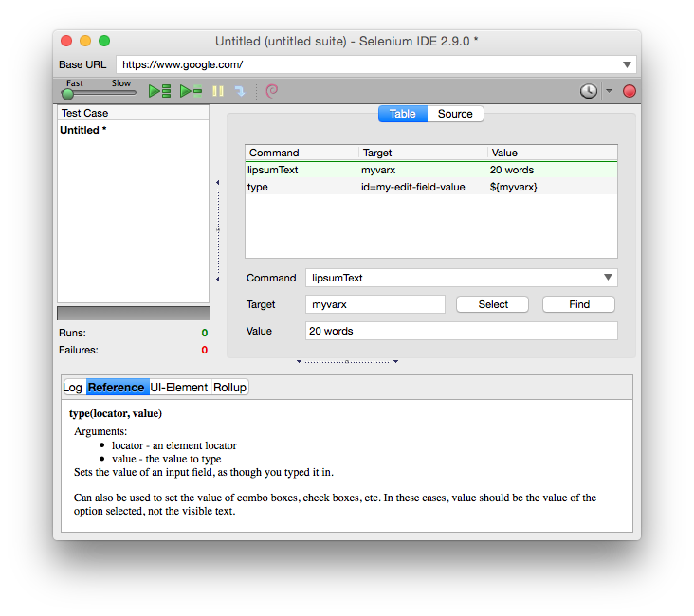The image size is (694, 616).
Task: Select the Untitled * test case
Action: point(83,130)
